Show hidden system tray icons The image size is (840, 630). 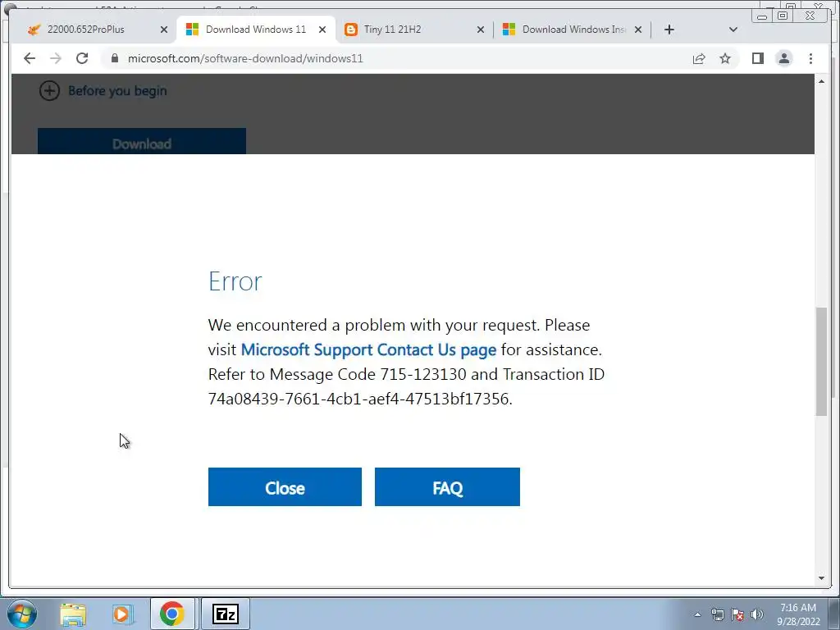point(697,614)
